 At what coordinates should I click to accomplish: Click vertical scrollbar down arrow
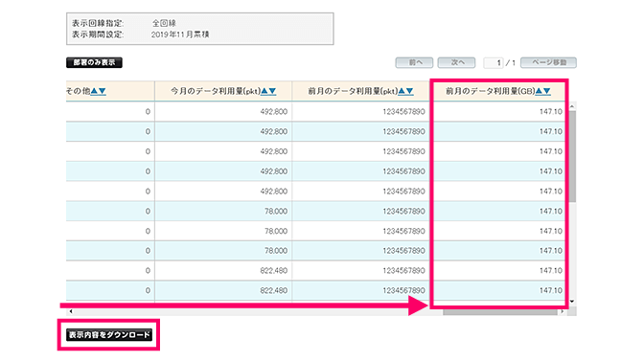click(x=572, y=302)
